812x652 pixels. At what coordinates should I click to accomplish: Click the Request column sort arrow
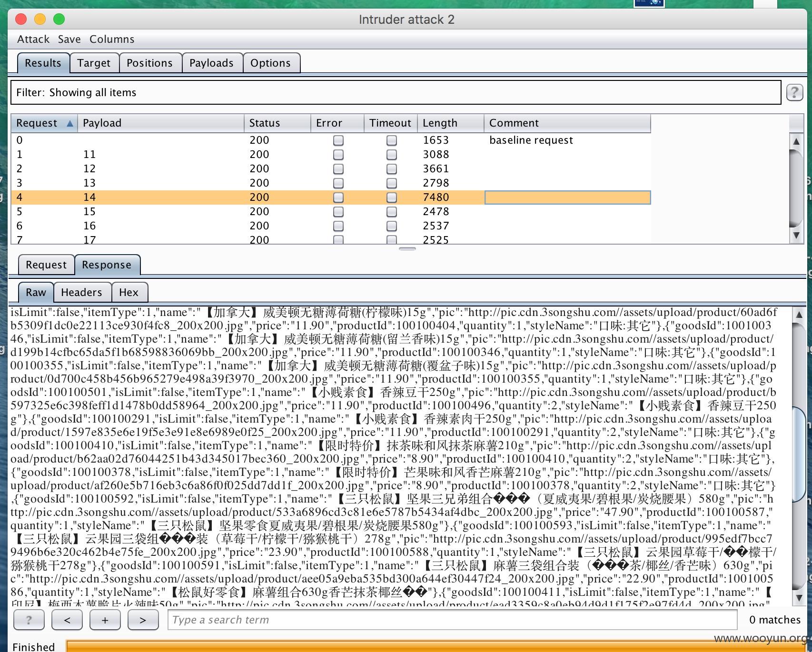click(x=70, y=123)
